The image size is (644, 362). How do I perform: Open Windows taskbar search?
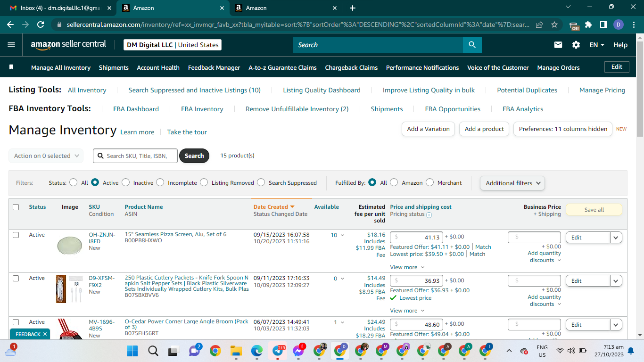[153, 351]
